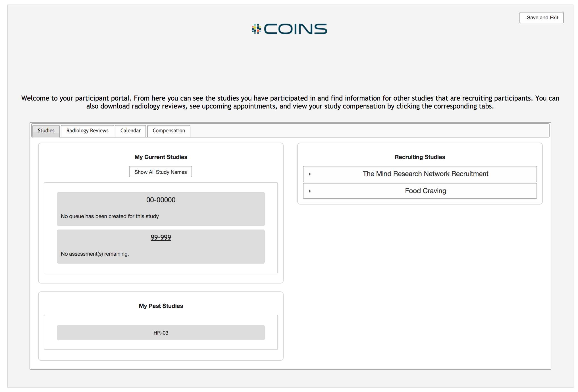The height and width of the screenshot is (392, 578).
Task: Click The Mind Research Network Recruitment title
Action: pyautogui.click(x=425, y=174)
